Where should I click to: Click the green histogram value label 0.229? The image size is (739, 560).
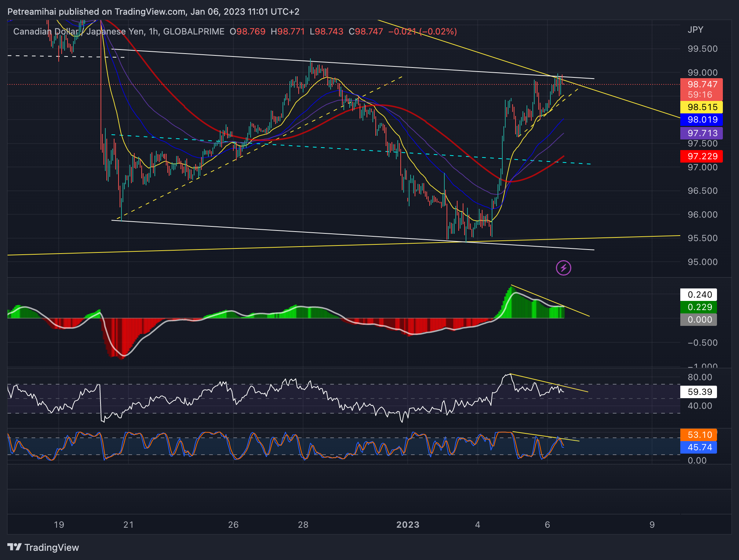pyautogui.click(x=699, y=307)
